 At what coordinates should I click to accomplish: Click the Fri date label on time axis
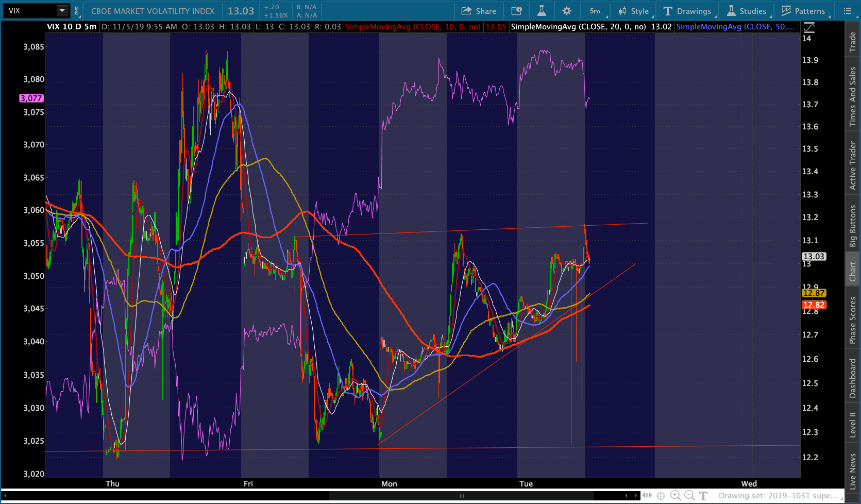click(x=248, y=483)
